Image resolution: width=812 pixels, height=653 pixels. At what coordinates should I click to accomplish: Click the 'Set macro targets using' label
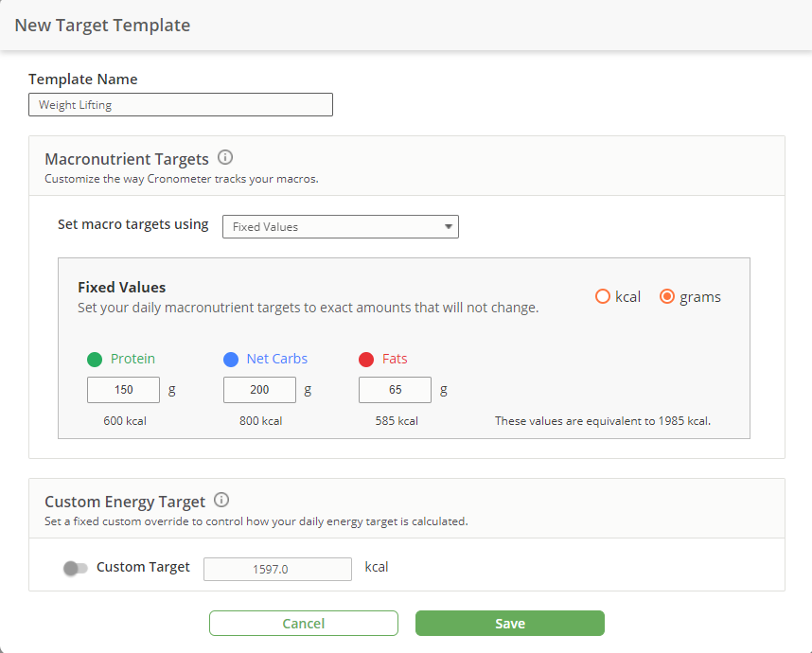pos(133,224)
